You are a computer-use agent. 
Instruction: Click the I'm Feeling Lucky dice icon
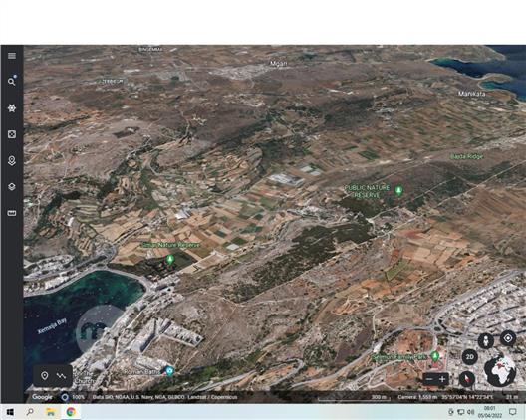(12, 134)
